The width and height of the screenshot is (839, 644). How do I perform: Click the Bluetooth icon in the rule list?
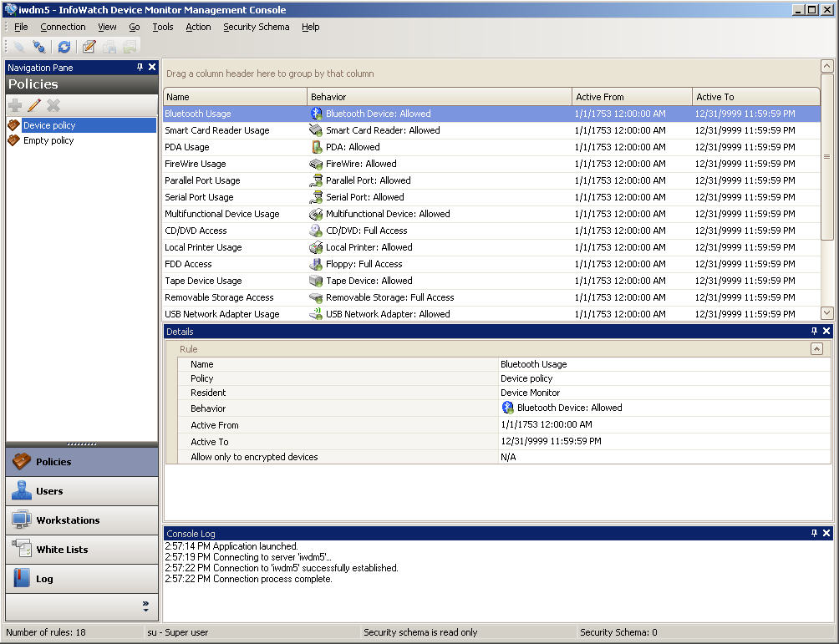click(316, 114)
